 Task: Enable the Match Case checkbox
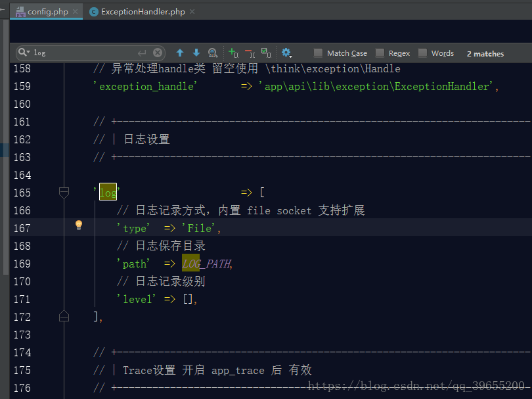318,53
